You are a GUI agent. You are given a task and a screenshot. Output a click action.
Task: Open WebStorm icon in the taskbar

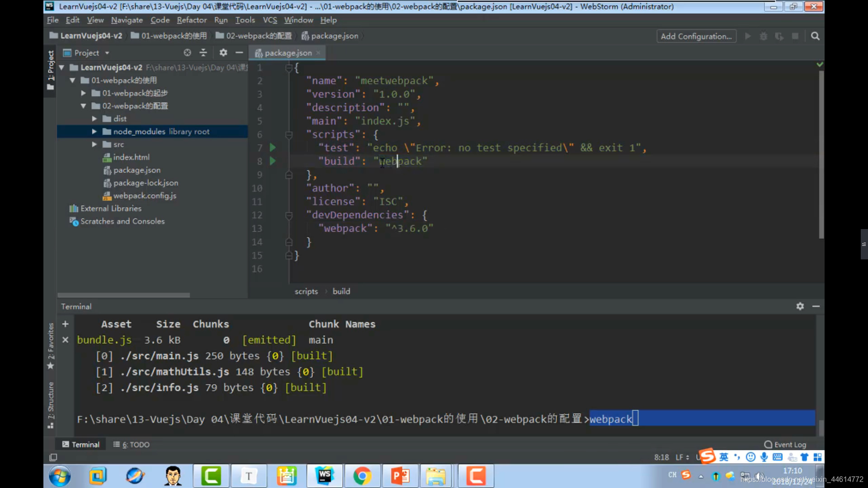pos(325,476)
